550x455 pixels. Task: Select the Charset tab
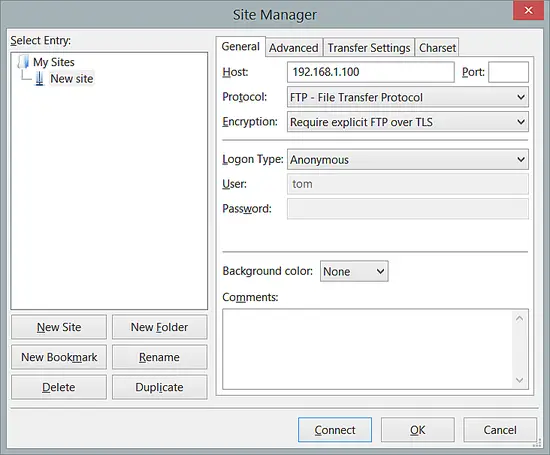click(x=437, y=48)
